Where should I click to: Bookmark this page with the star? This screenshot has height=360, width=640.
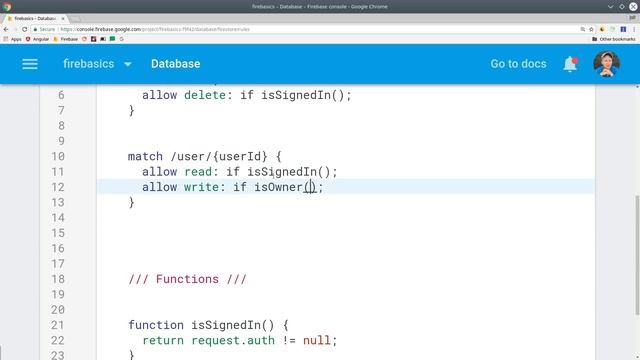coord(591,29)
